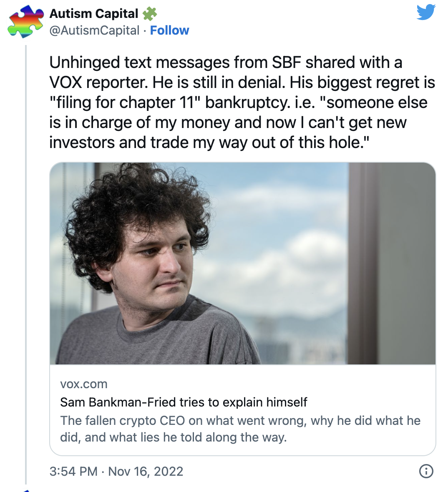
Task: Click the words 'VOX reporter' in the tweet
Action: coord(98,83)
